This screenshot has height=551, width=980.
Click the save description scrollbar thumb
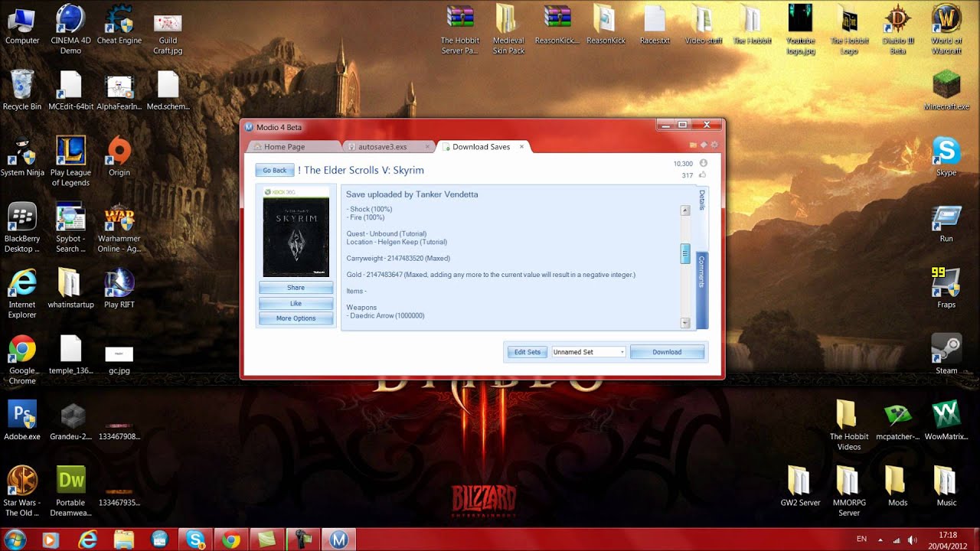(x=685, y=253)
